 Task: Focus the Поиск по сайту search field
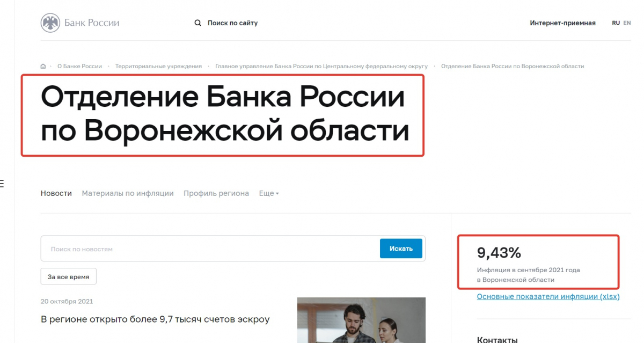(232, 23)
